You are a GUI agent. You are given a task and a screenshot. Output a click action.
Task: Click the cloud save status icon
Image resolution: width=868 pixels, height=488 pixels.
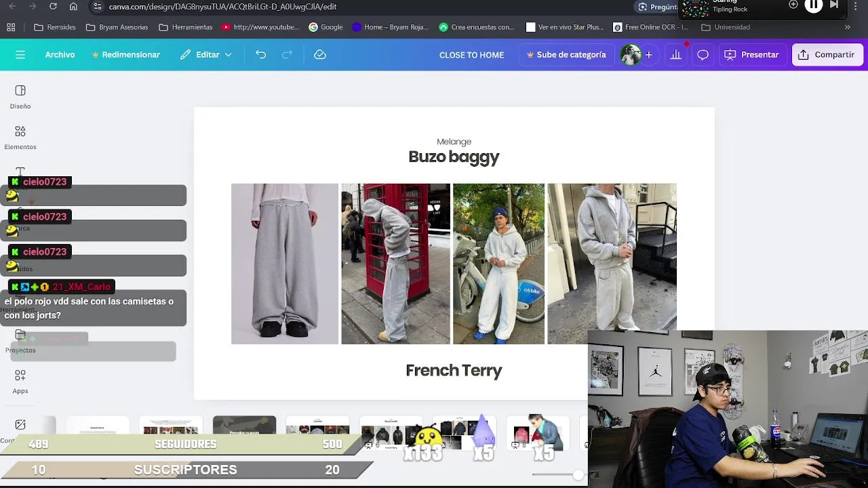coord(320,55)
